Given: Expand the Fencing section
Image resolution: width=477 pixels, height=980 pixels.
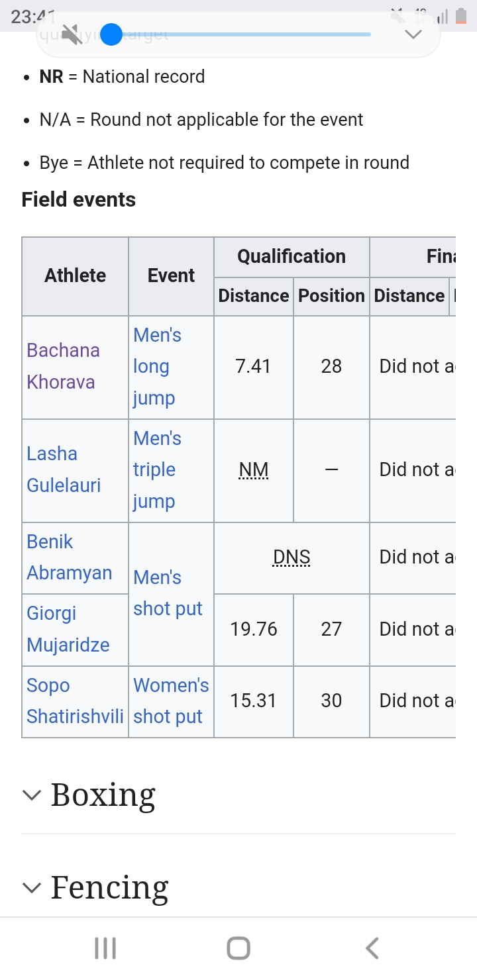Looking at the screenshot, I should click(31, 887).
